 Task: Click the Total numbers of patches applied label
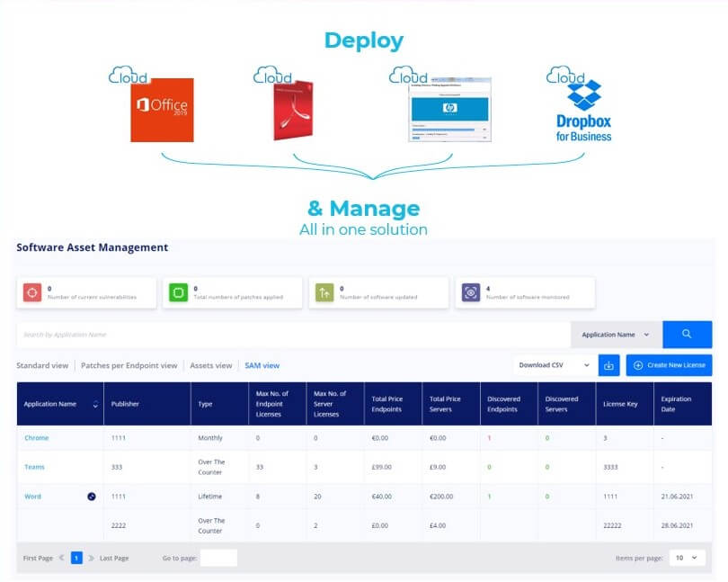238,297
